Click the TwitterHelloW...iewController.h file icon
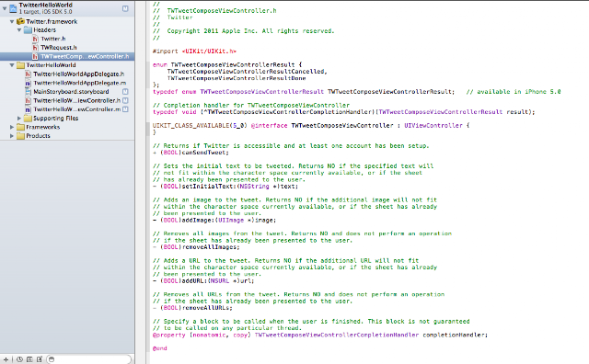The image size is (589, 364). [28, 100]
